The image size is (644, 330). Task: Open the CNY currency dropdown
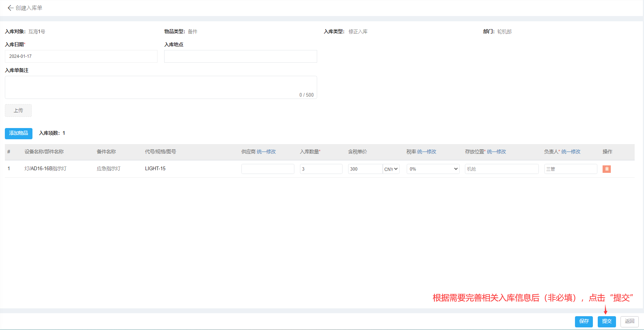pos(391,169)
